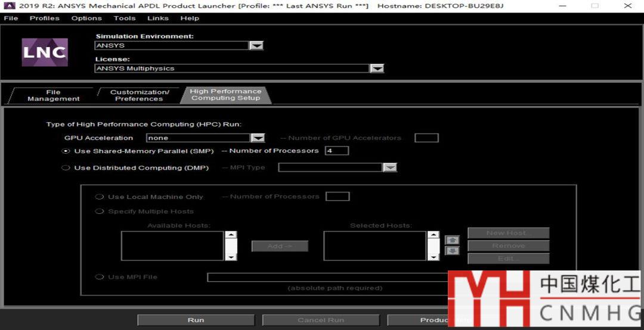Image resolution: width=644 pixels, height=330 pixels.
Task: Expand the Simulation Environment dropdown arrow
Action: click(x=256, y=45)
